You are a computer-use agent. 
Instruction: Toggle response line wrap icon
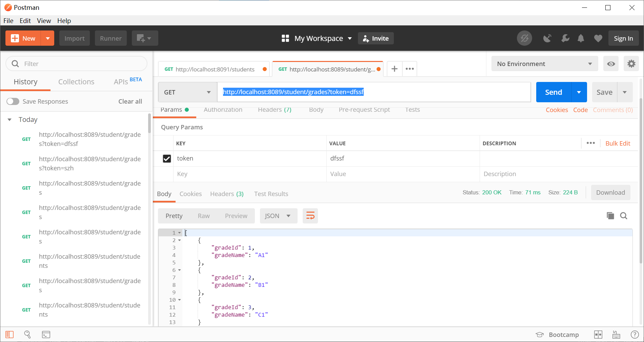pos(310,216)
